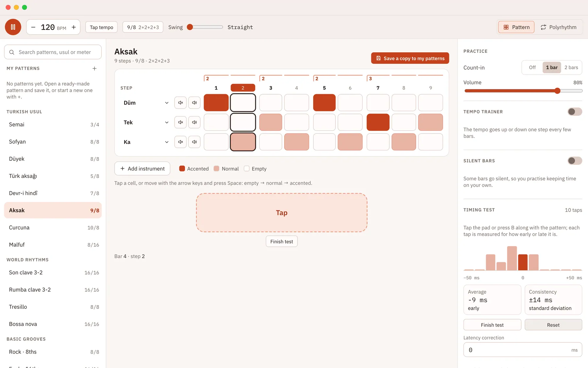The image size is (588, 368).
Task: Click the Volume slider knob
Action: click(557, 91)
